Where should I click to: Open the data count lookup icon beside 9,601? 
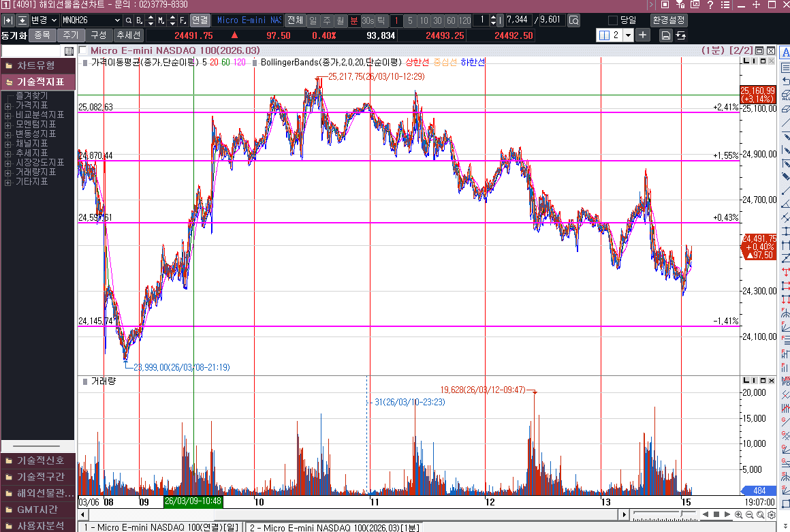[x=573, y=20]
